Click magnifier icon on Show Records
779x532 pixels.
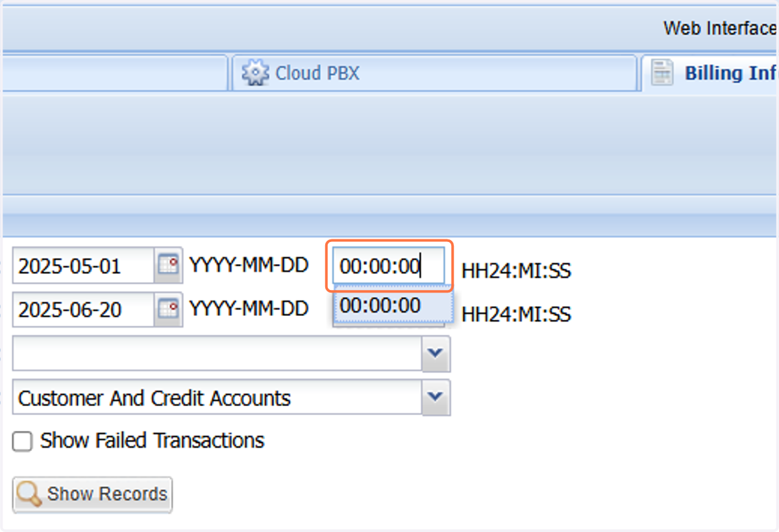29,494
